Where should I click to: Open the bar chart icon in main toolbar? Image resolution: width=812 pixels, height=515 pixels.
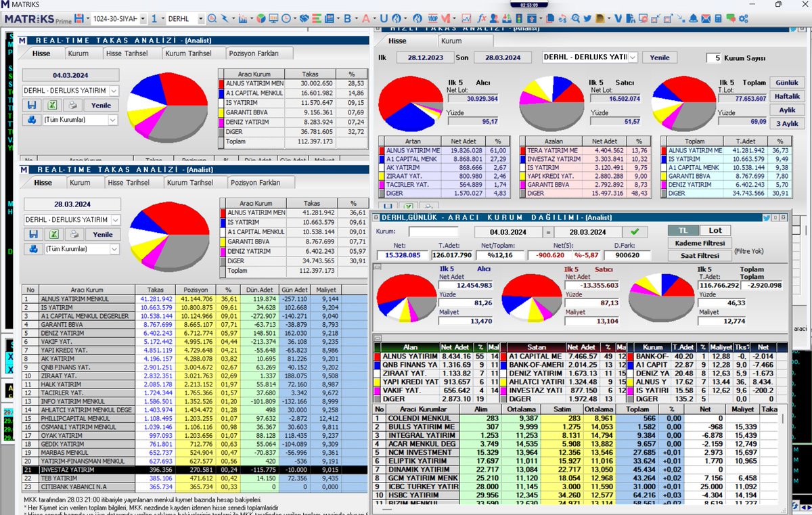pyautogui.click(x=243, y=18)
